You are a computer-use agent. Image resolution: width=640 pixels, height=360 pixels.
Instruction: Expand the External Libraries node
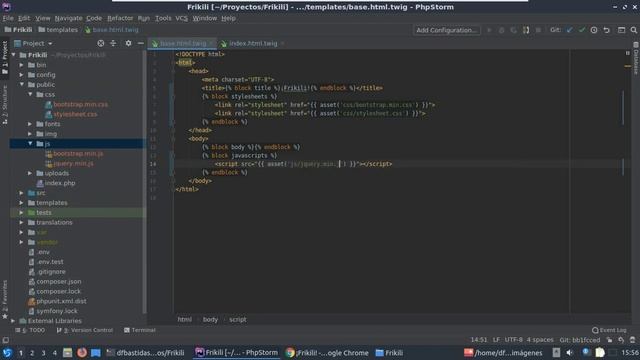[x=13, y=320]
